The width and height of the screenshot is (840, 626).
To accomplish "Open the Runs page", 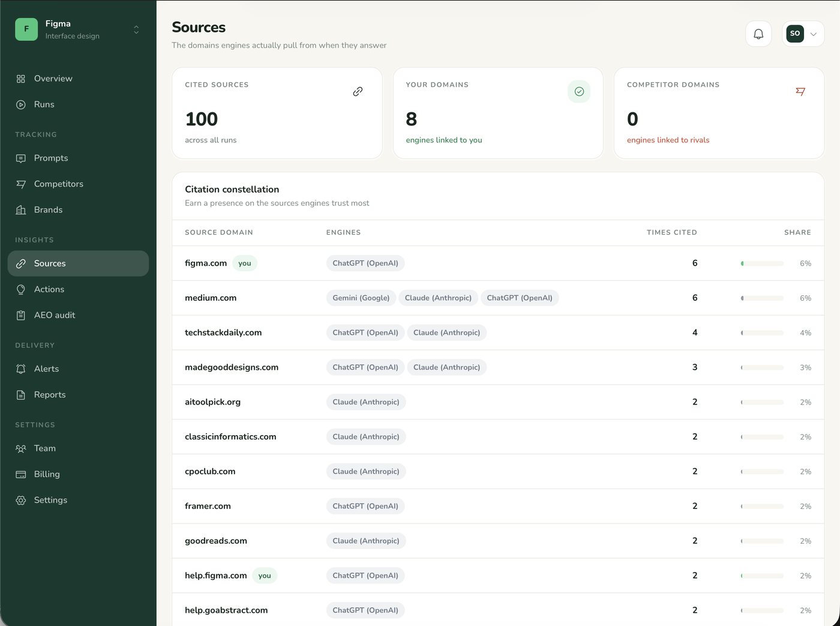I will point(78,104).
